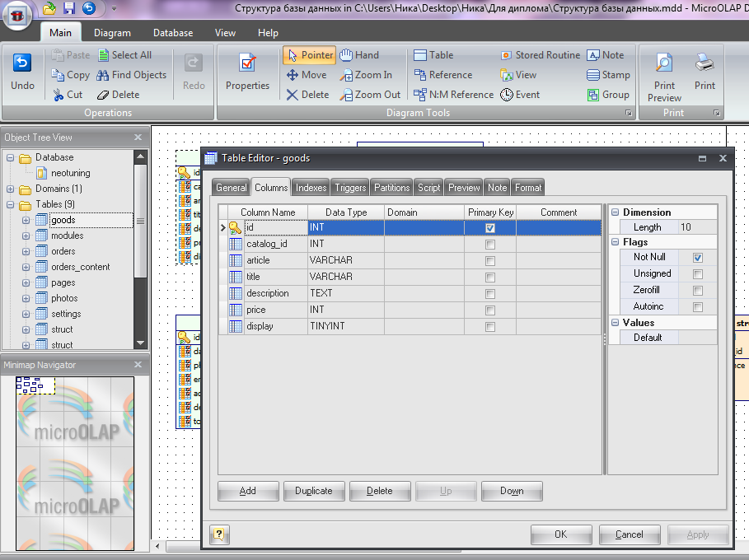Image resolution: width=749 pixels, height=560 pixels.
Task: Collapse the Flags property section
Action: tap(616, 242)
